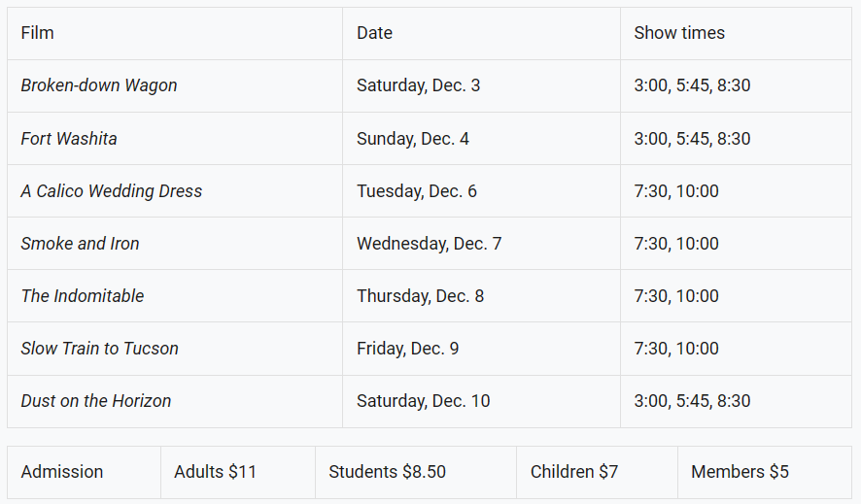Select the Friday, Dec. 9 date
The image size is (861, 504).
pyautogui.click(x=407, y=349)
